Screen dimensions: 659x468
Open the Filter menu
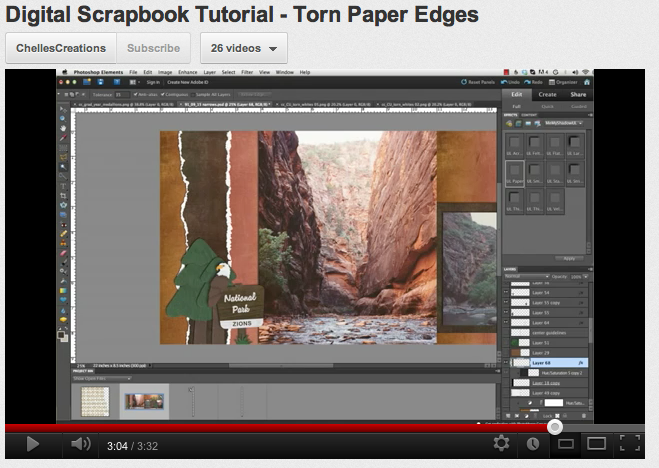point(247,72)
